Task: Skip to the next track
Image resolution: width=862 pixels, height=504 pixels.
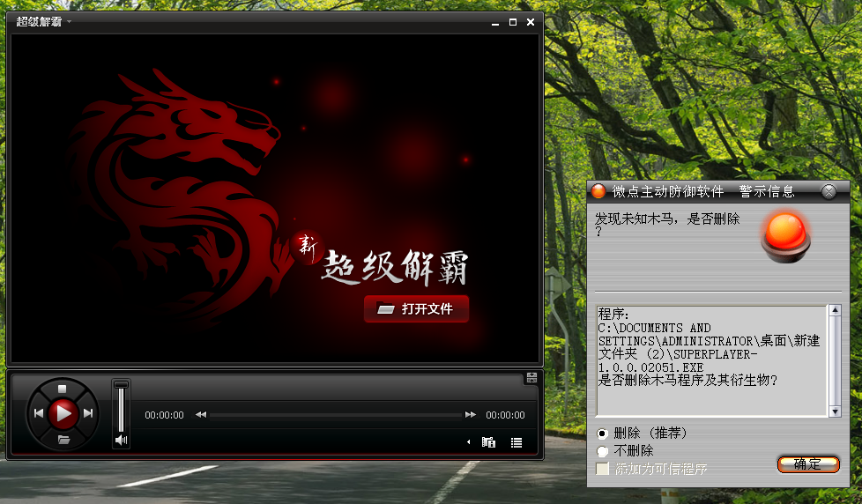Action: pyautogui.click(x=88, y=413)
